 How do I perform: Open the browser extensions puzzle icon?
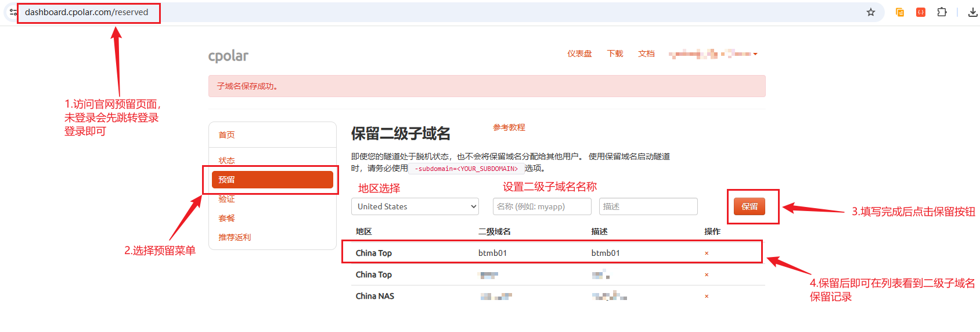(x=942, y=12)
